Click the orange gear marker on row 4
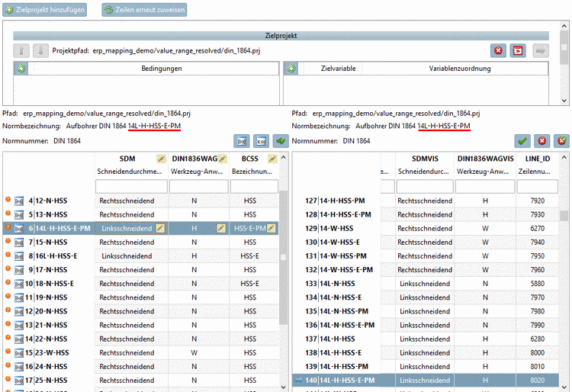The height and width of the screenshot is (392, 572). click(8, 201)
